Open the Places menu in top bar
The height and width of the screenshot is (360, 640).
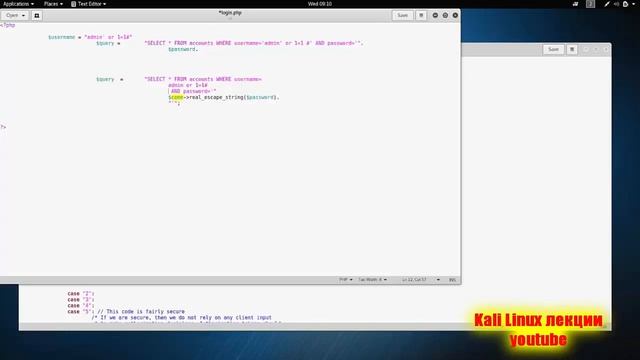click(53, 4)
